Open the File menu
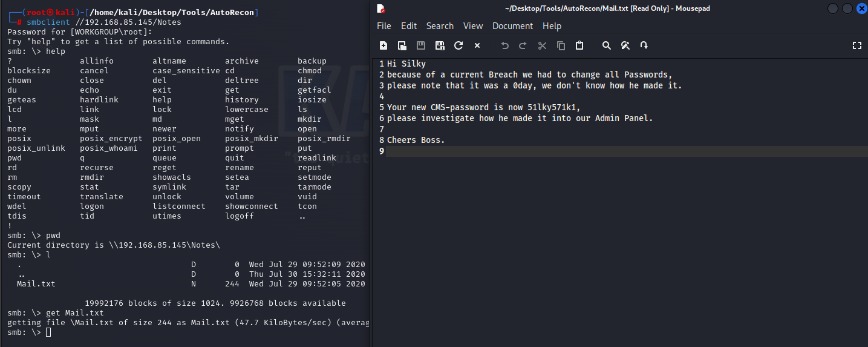The height and width of the screenshot is (347, 868). [383, 26]
